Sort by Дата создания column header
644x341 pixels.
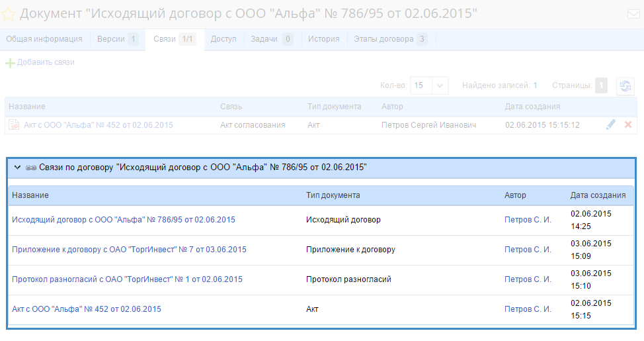point(532,107)
